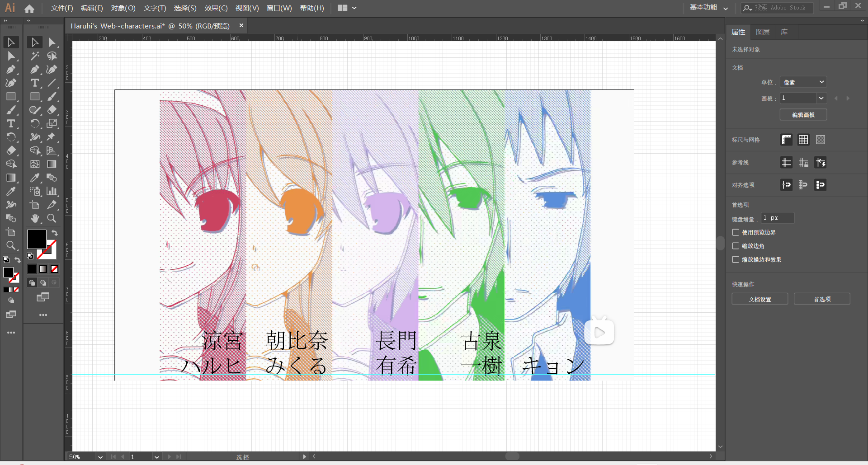868x465 pixels.
Task: Go to first artboard in status bar
Action: 113,457
